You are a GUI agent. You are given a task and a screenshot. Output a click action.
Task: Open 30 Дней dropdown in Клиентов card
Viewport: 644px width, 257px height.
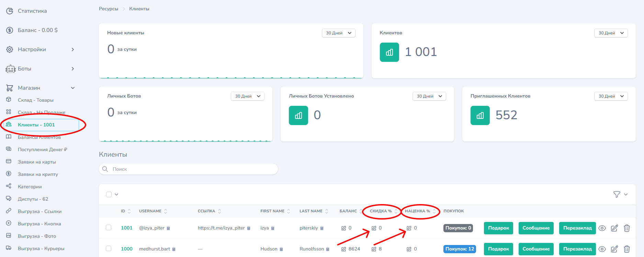click(x=611, y=33)
